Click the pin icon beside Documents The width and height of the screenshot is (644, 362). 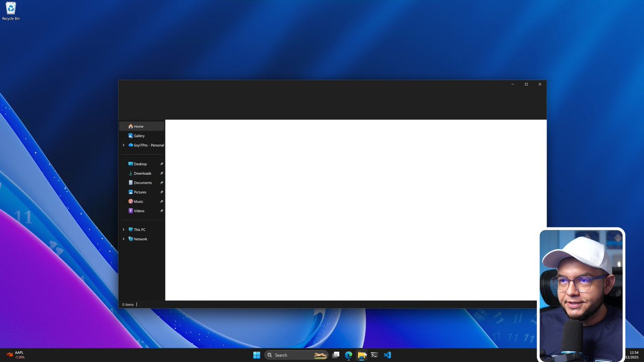[162, 183]
